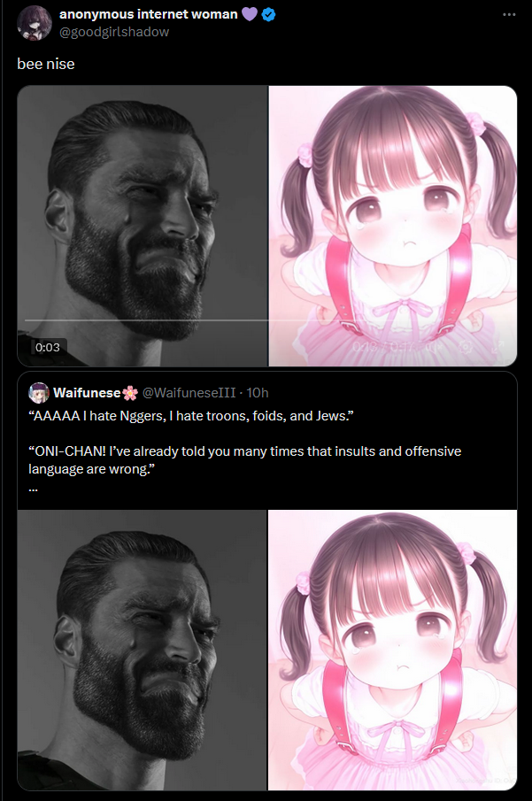Click the fullscreen arrows icon on the video

click(x=498, y=347)
